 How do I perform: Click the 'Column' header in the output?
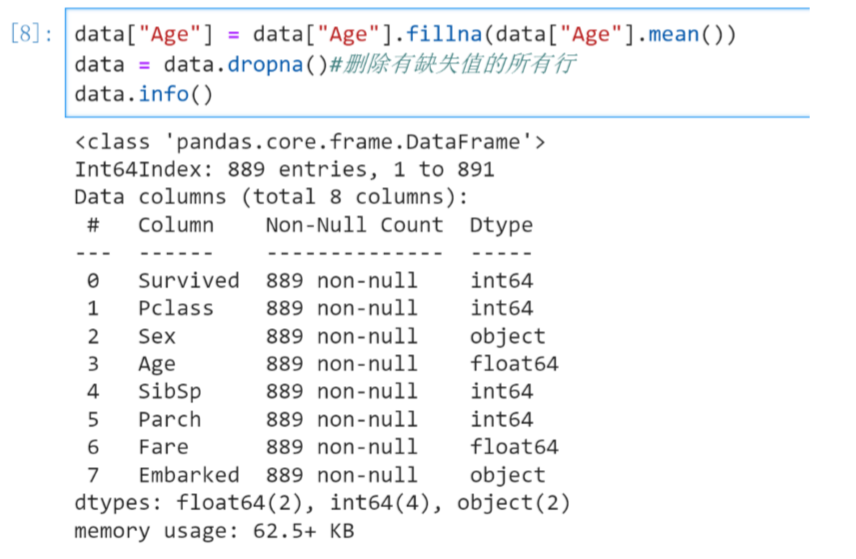[x=176, y=225]
